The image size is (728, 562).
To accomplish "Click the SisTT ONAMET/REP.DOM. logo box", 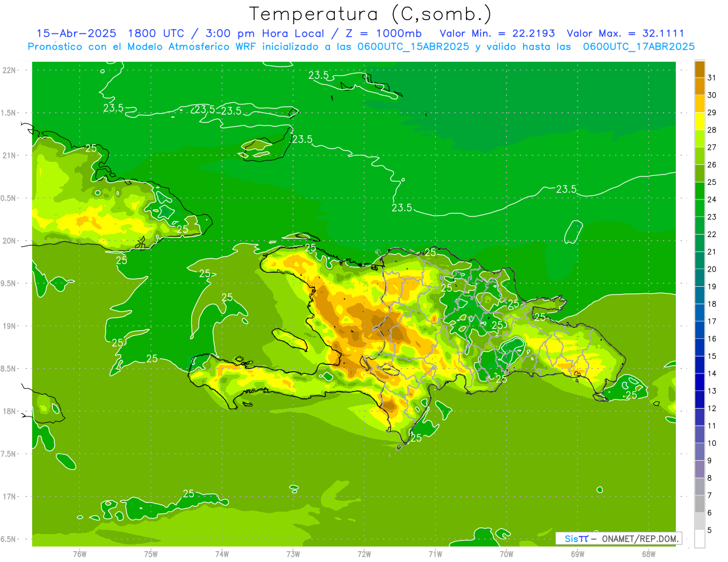I will point(618,538).
